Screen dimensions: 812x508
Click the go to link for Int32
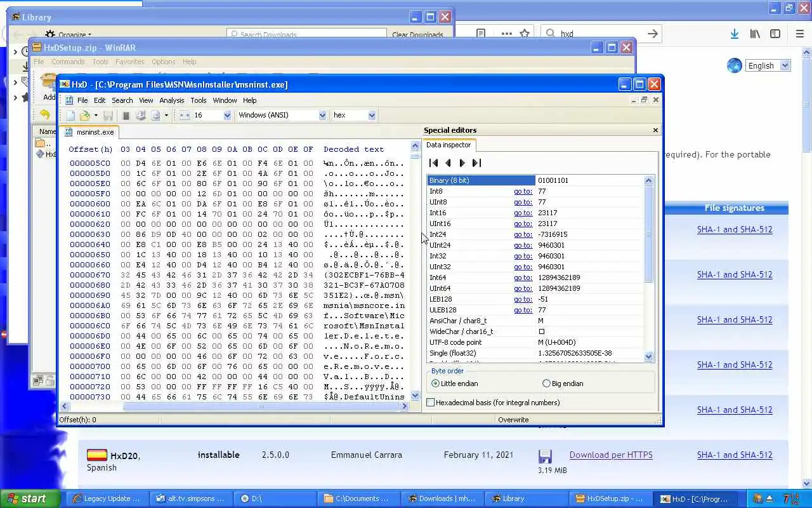(523, 256)
